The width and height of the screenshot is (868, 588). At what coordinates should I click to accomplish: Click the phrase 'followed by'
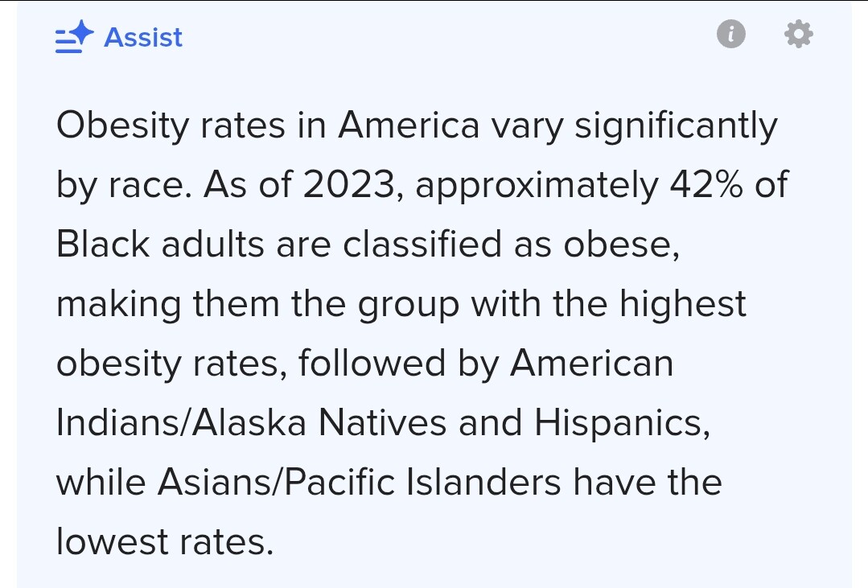[398, 364]
